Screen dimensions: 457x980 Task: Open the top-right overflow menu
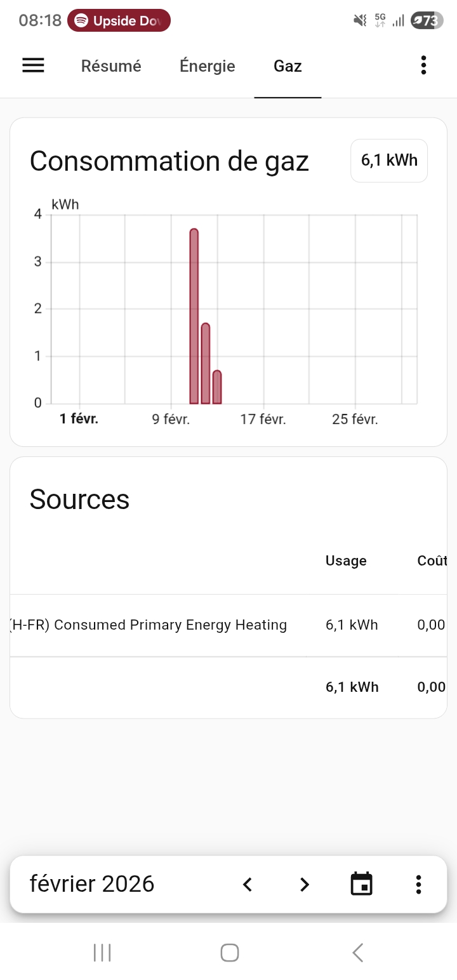(423, 65)
